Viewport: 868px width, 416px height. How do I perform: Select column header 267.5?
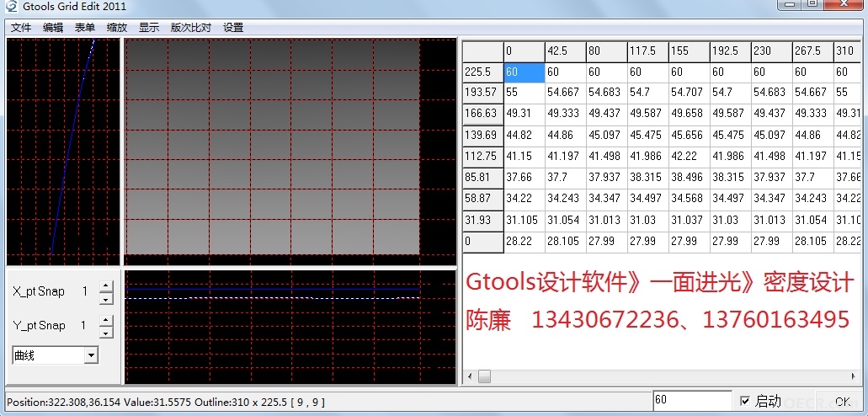[x=812, y=51]
